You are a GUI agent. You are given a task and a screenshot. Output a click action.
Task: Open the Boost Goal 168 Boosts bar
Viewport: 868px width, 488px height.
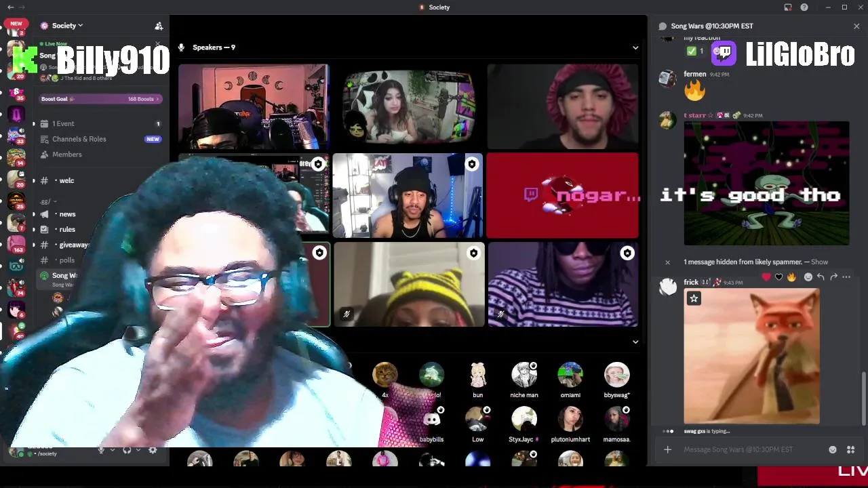(x=100, y=99)
